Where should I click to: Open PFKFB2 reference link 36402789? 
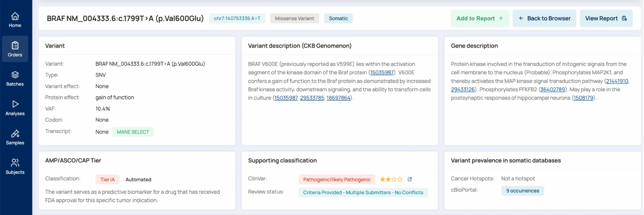click(x=552, y=89)
